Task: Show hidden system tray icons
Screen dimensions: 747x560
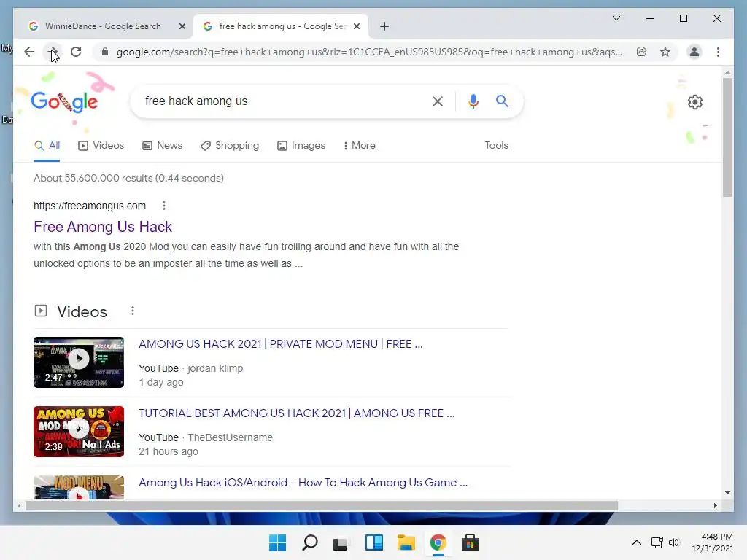Action: point(636,542)
